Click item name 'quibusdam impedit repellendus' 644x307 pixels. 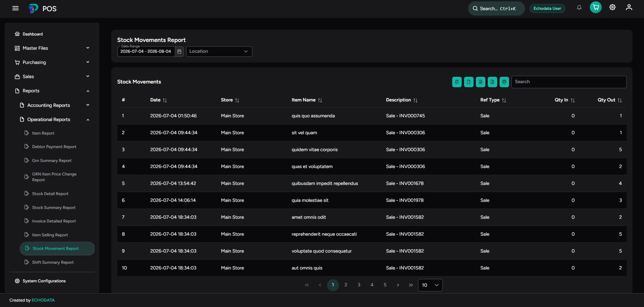(325, 184)
